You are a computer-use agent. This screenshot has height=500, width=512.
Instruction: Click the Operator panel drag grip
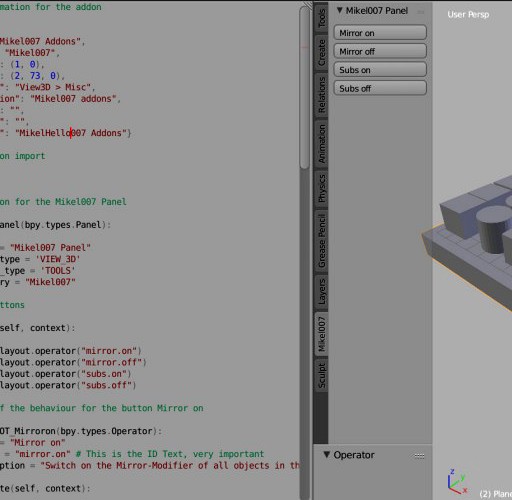(x=419, y=456)
